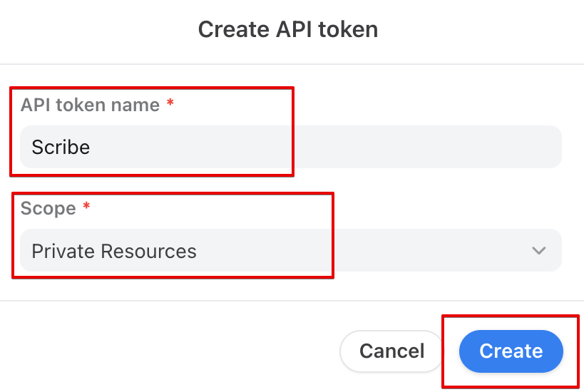Click the red asterisk beside API token name
This screenshot has width=584, height=392.
point(170,105)
